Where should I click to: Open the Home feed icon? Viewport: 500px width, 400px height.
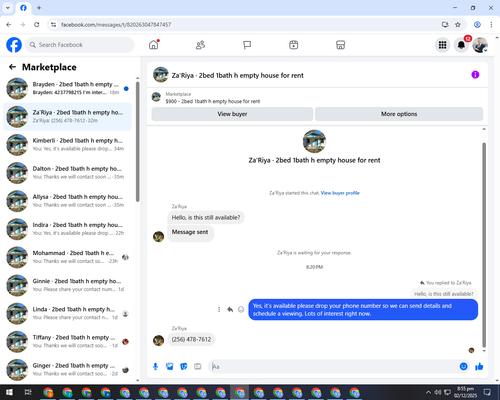[x=154, y=45]
